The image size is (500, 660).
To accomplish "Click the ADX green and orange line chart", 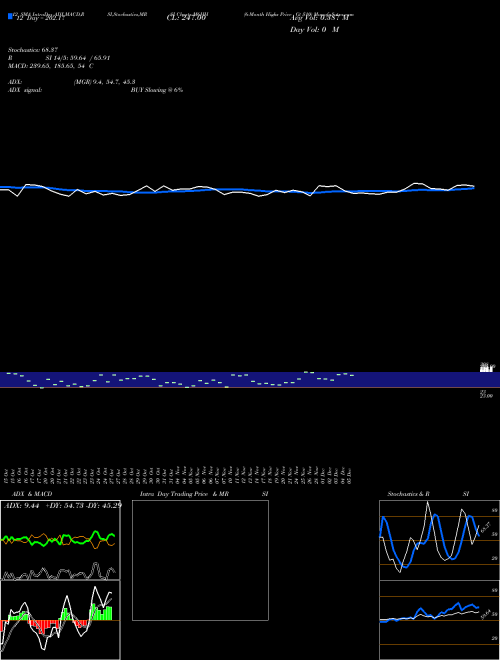I will click(x=60, y=540).
